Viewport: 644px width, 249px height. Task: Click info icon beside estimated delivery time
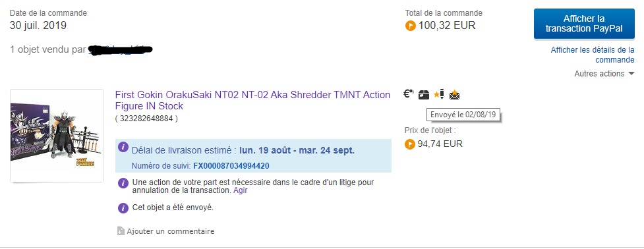click(123, 147)
